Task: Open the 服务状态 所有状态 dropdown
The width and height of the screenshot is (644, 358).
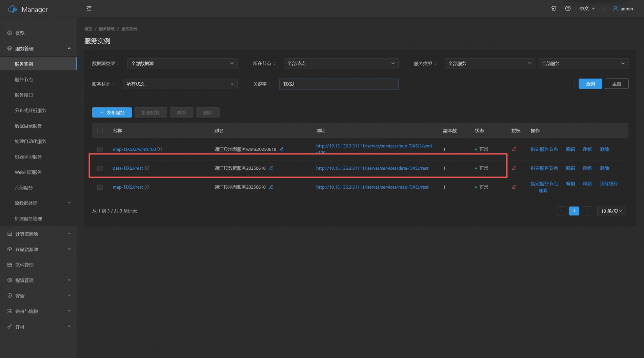Action: (180, 84)
